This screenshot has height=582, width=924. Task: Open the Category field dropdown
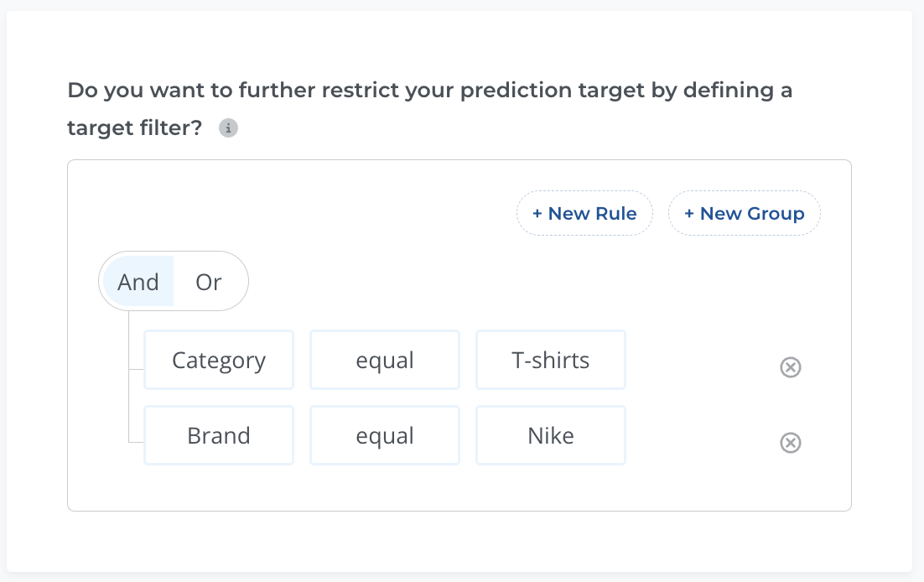click(x=219, y=360)
